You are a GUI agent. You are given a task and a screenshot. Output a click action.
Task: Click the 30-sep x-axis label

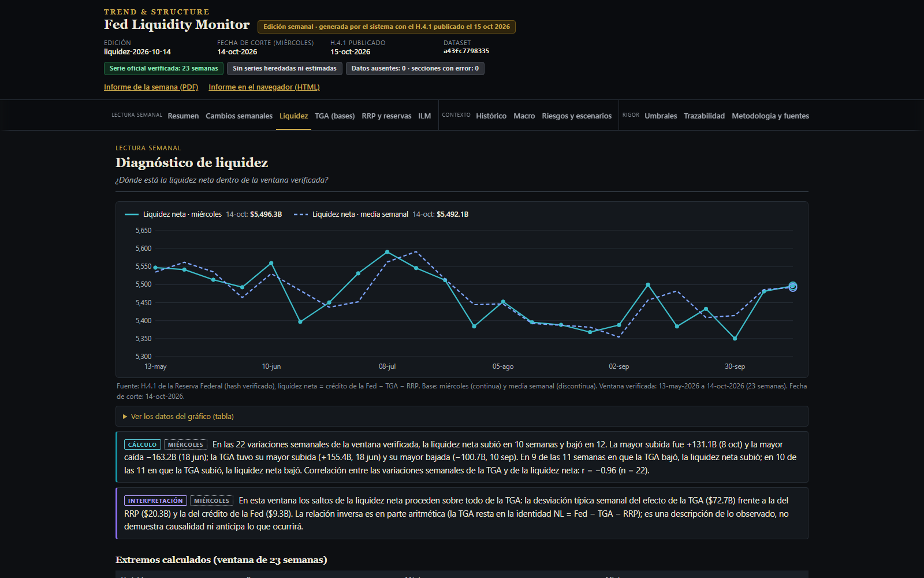pyautogui.click(x=735, y=366)
